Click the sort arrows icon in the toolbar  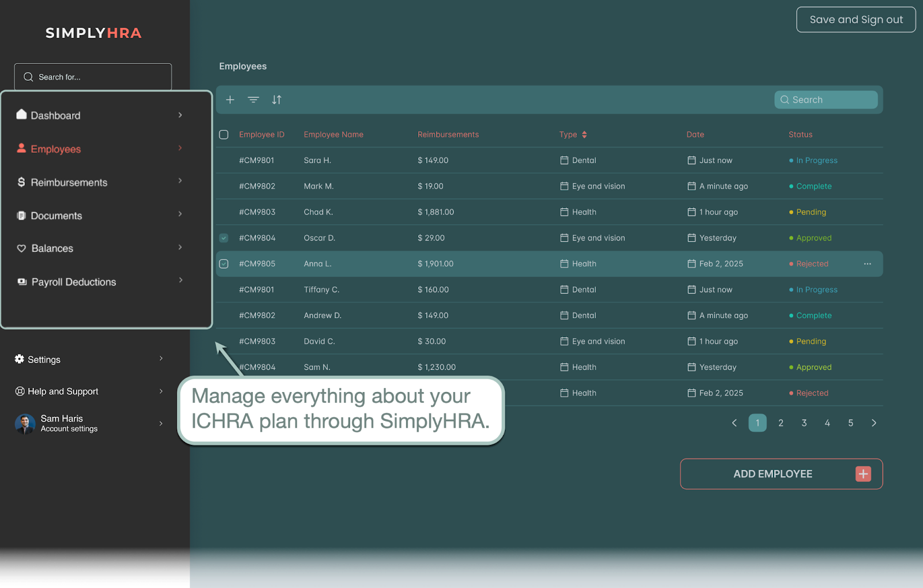click(277, 100)
